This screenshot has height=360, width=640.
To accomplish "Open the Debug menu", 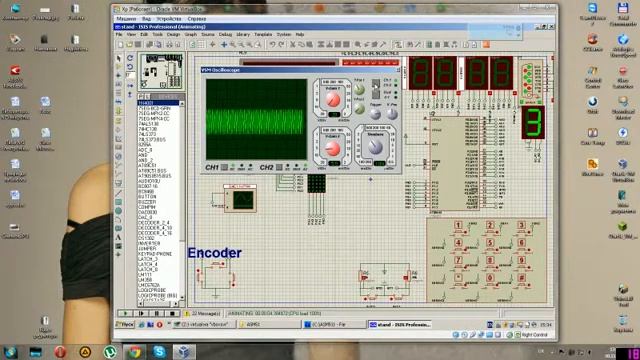I will click(225, 35).
